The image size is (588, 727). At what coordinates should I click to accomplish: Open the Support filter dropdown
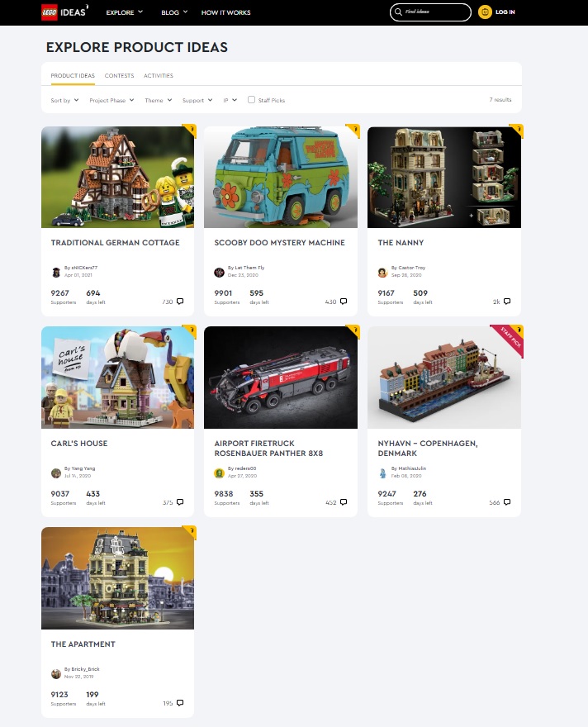[197, 100]
